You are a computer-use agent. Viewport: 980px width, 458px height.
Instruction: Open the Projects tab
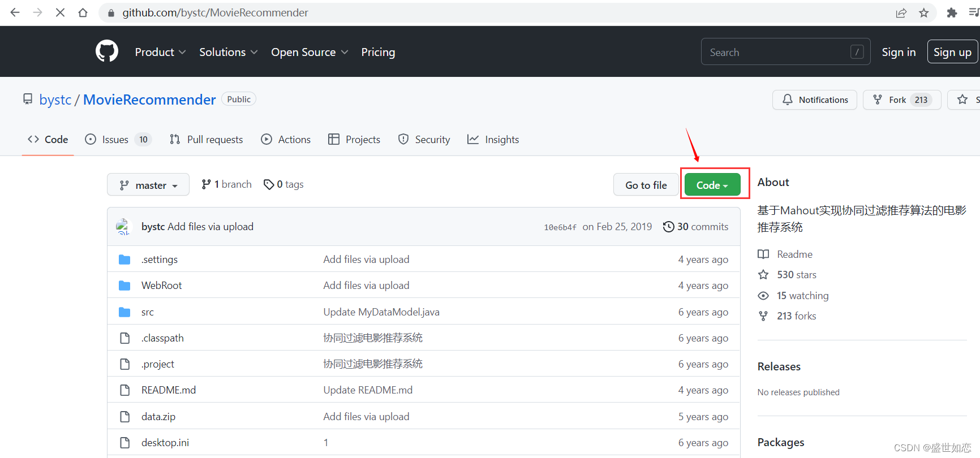[x=354, y=140]
